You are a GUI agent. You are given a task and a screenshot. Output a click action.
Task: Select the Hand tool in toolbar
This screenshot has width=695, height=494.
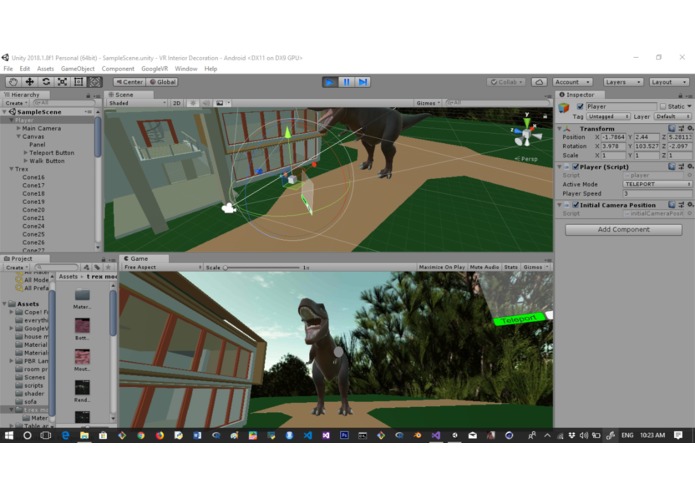[13, 82]
